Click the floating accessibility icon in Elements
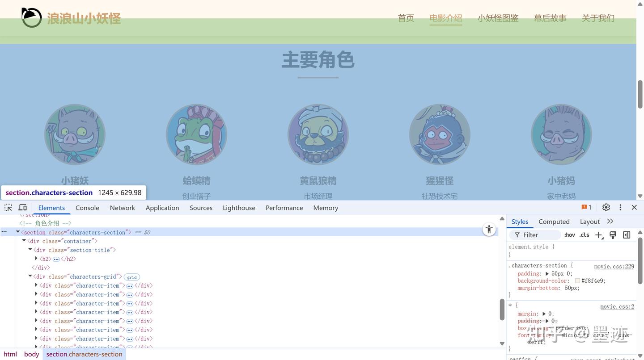 tap(489, 230)
